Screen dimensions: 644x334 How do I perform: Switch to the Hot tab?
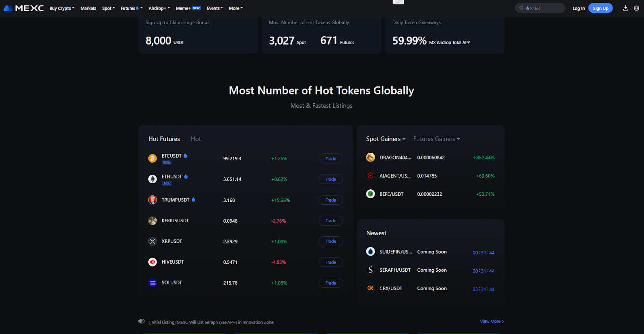pos(196,139)
